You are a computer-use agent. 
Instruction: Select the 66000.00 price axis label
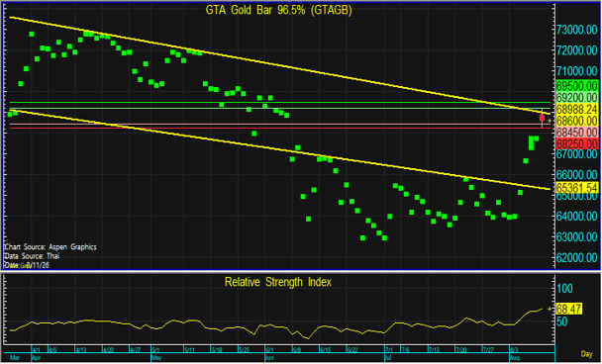(577, 175)
